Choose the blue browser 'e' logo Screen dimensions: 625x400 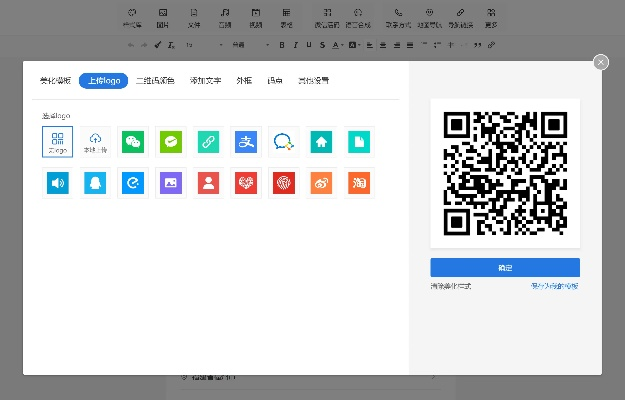133,183
